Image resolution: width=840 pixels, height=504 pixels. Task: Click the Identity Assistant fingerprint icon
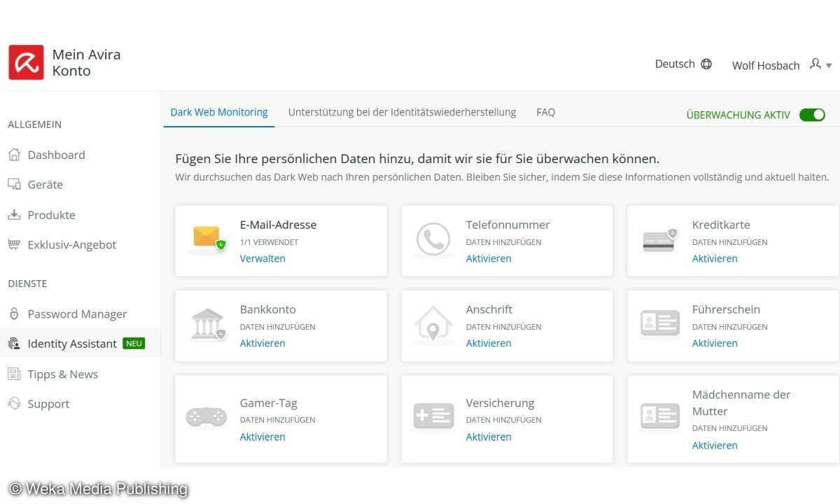click(x=14, y=344)
